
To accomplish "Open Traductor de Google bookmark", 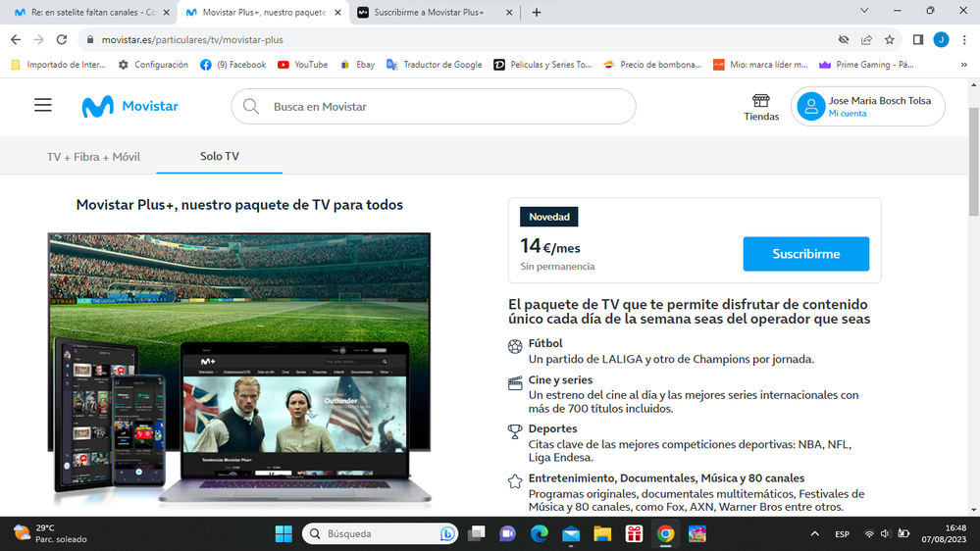I will click(x=435, y=65).
